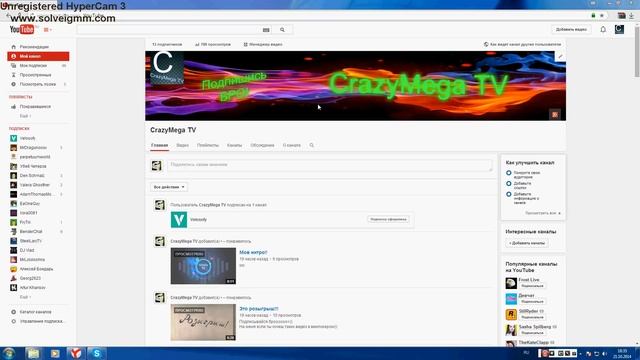Click the Добавить видео upload button

571,29
